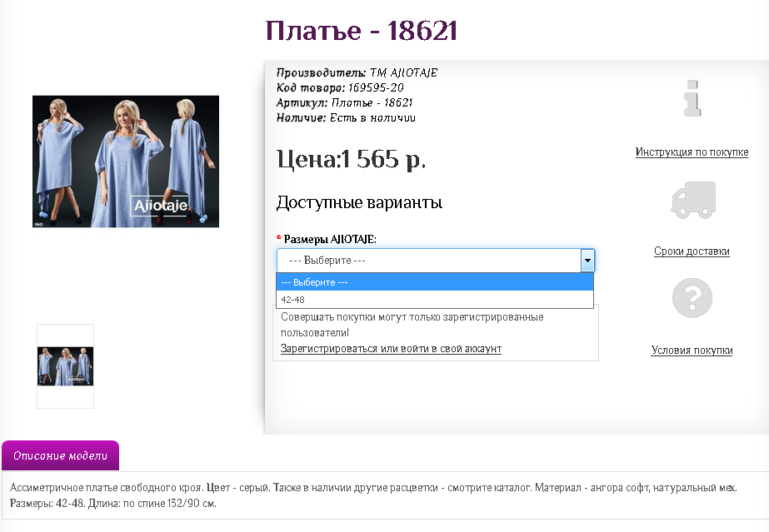Open the main dress product photo
Image resolution: width=769 pixels, height=532 pixels.
point(126,162)
